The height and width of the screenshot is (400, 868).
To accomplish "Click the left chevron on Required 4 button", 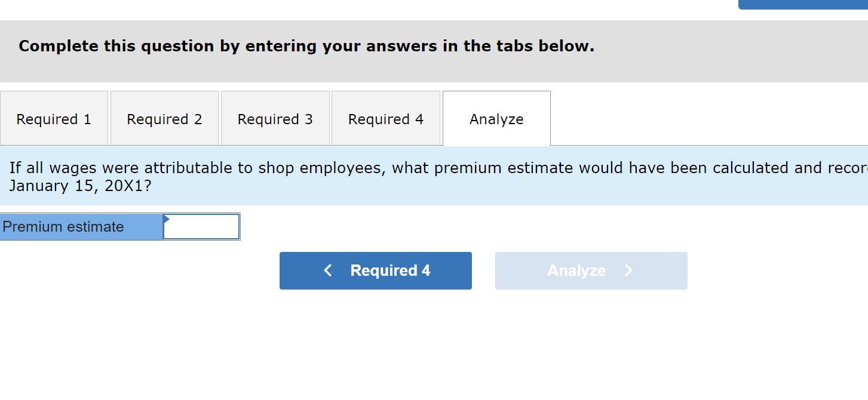I will point(327,270).
